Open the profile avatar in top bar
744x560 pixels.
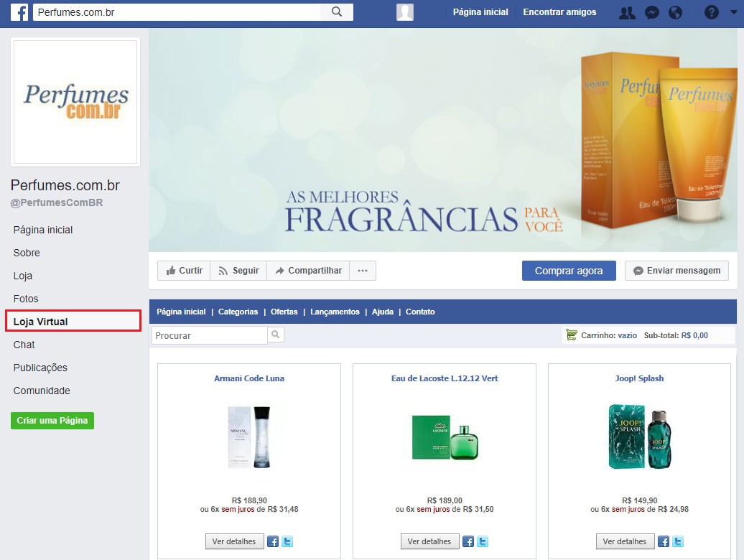point(405,12)
